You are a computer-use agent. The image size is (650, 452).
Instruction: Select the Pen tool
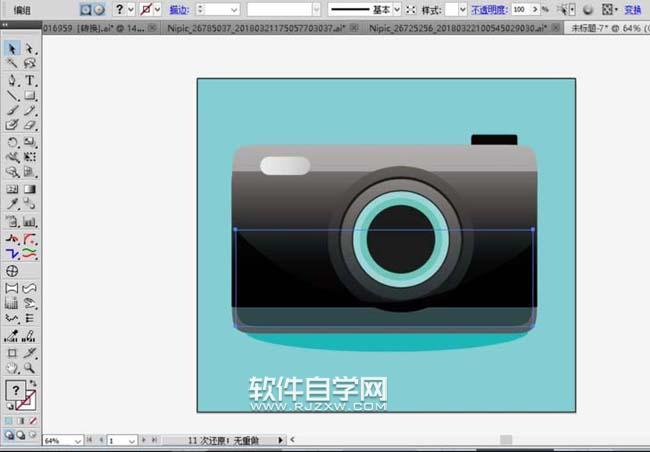click(12, 80)
